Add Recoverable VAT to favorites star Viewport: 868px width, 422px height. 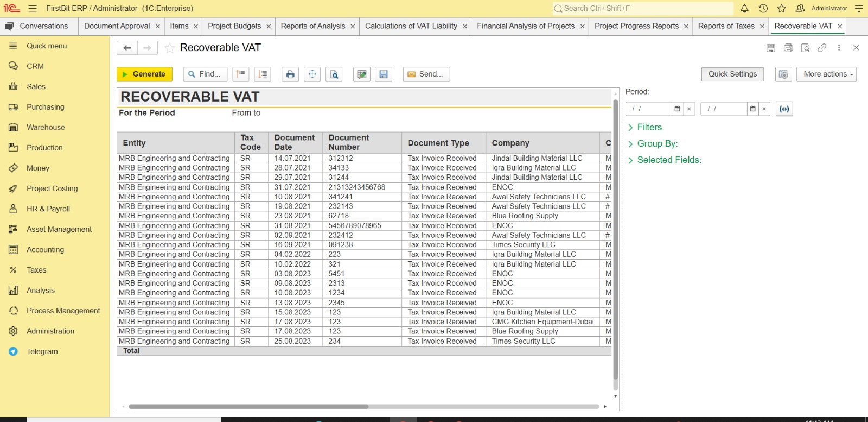(170, 48)
